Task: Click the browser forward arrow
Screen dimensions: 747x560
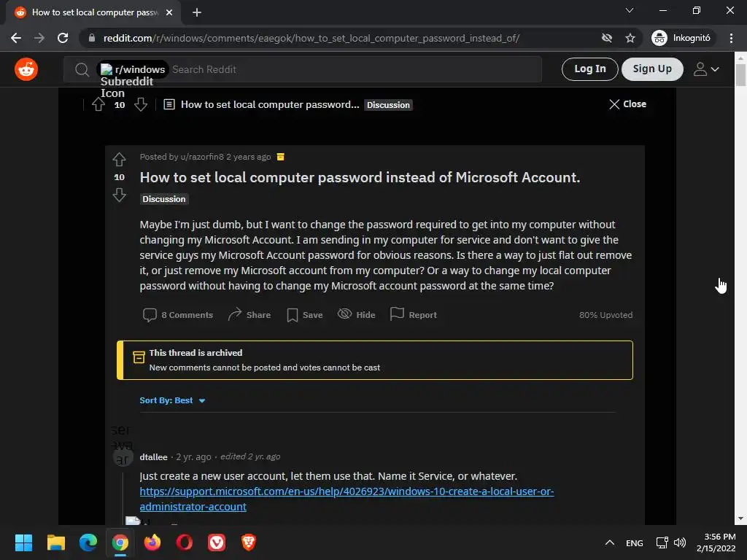Action: click(x=39, y=38)
